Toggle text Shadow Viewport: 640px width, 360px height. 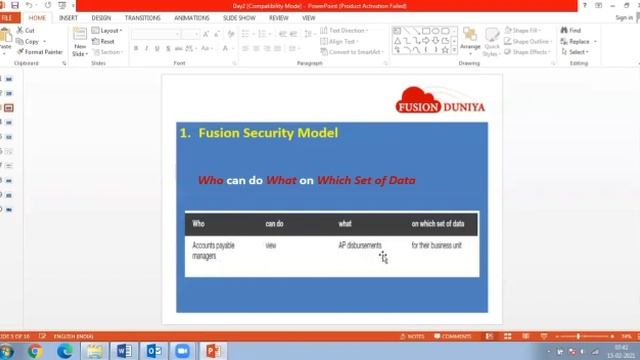(168, 48)
